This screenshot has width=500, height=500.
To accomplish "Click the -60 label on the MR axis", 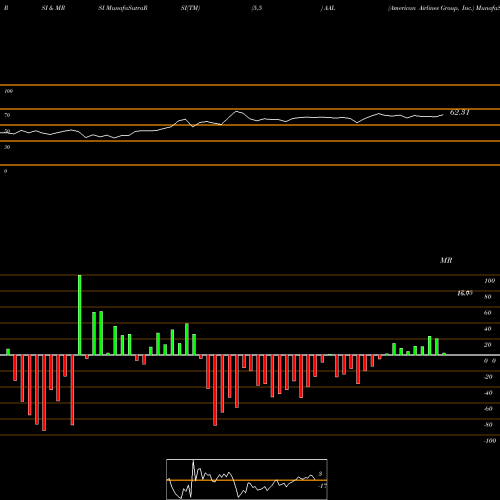I will [x=488, y=409].
